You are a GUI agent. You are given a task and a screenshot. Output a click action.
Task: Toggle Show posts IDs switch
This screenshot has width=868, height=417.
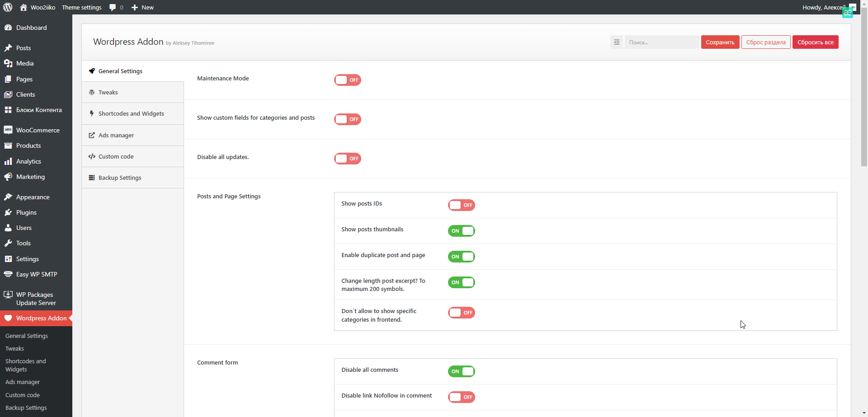(x=462, y=205)
